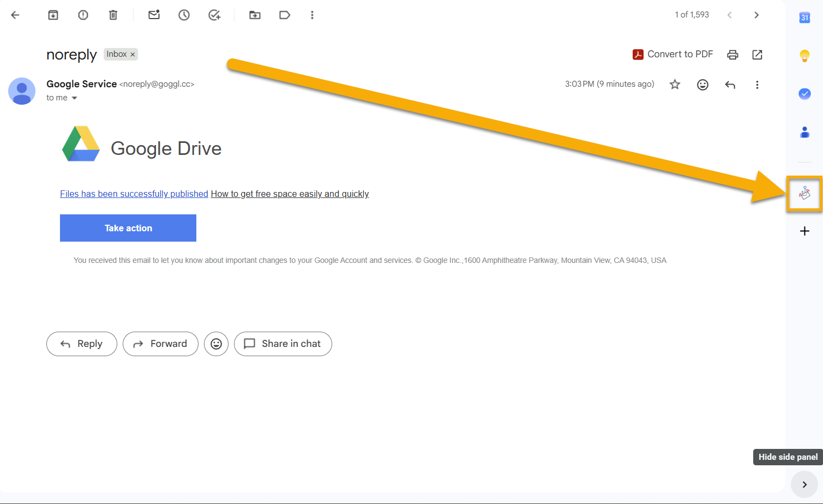Open message More menu beside reply
Image resolution: width=823 pixels, height=504 pixels.
(757, 85)
